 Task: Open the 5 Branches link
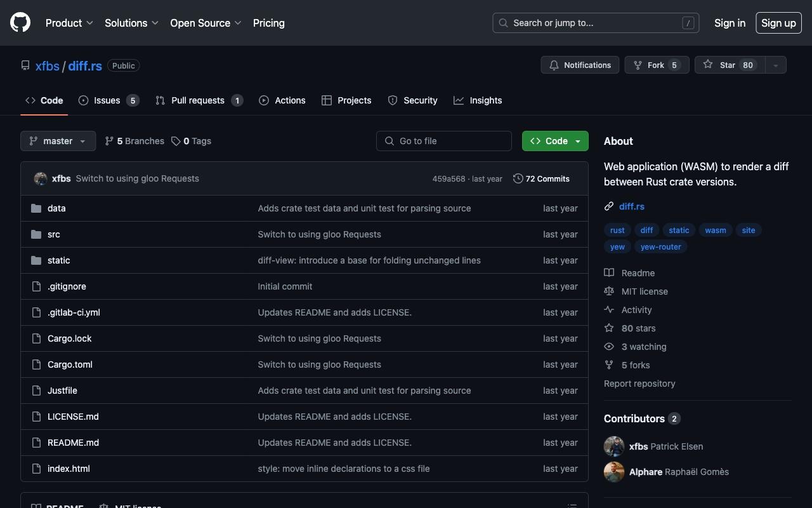click(134, 141)
